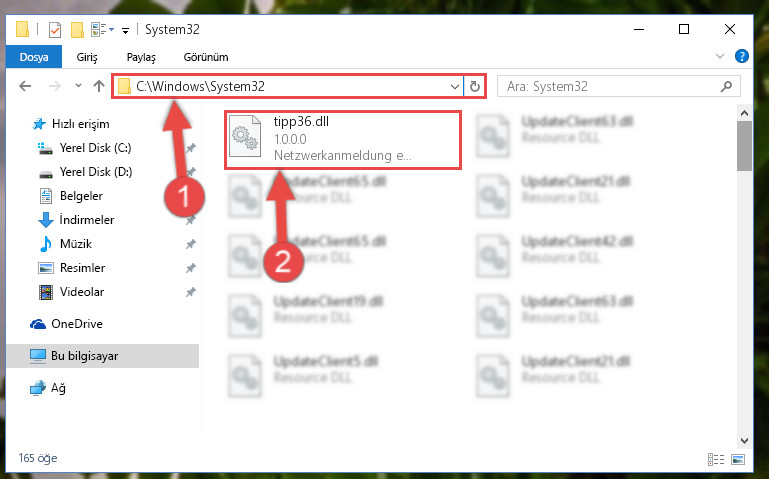This screenshot has height=479, width=769.
Task: Open the Dosya menu tab
Action: pyautogui.click(x=34, y=57)
